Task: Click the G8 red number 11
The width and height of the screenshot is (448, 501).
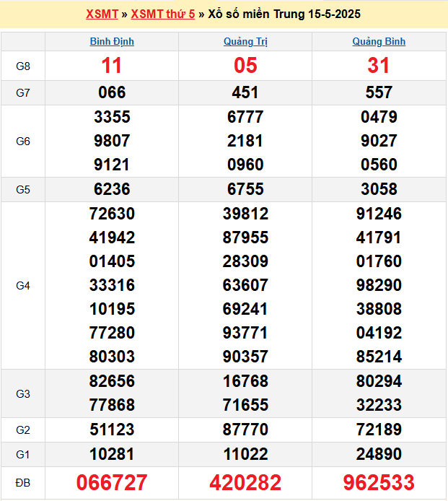Action: click(x=112, y=66)
